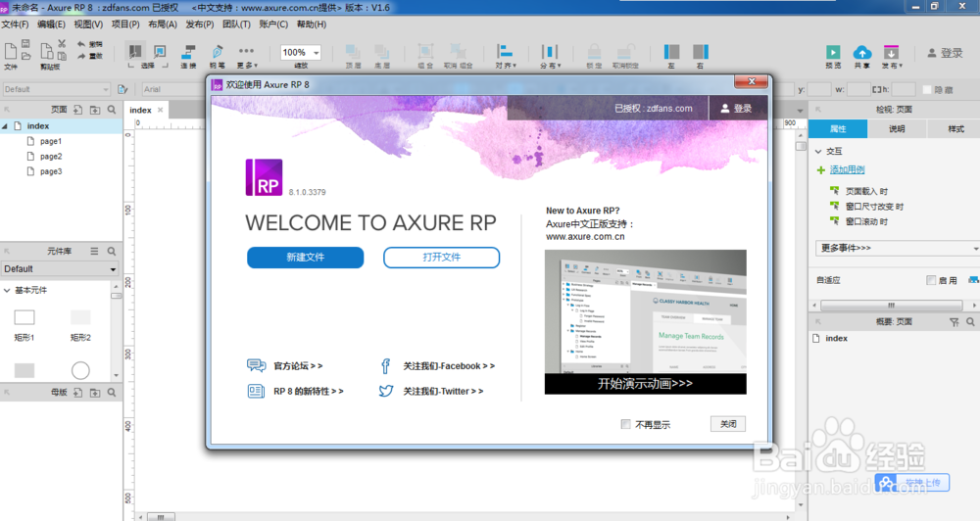The height and width of the screenshot is (521, 980).
Task: Click the cut scissors icon
Action: click(61, 44)
